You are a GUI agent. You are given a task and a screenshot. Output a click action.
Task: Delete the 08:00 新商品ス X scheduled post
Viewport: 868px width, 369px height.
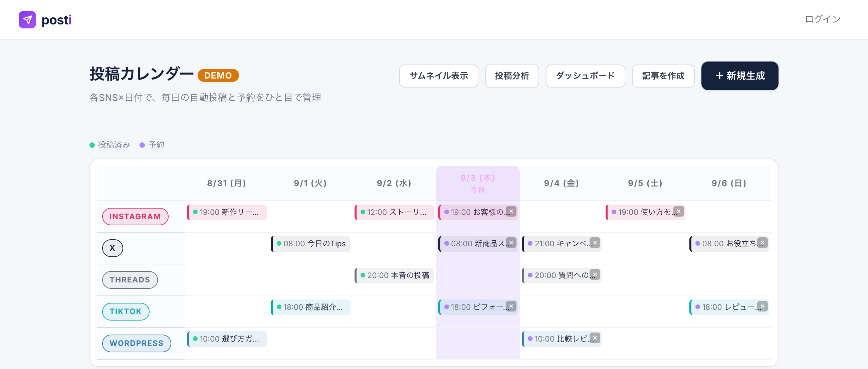(x=511, y=243)
